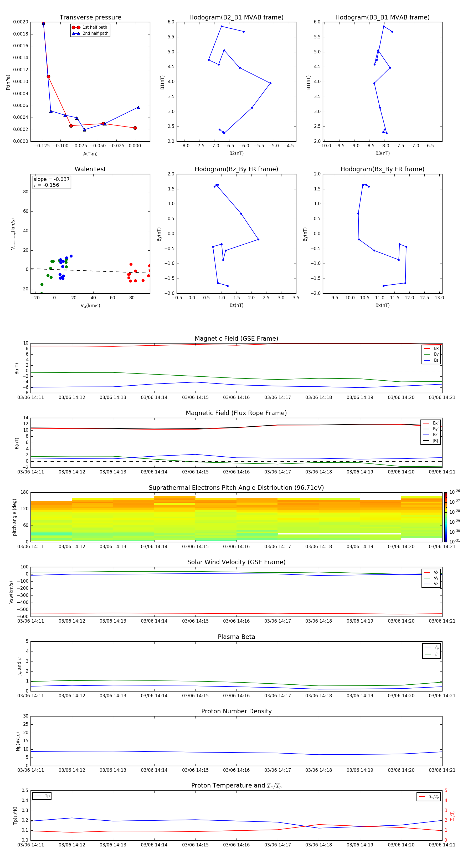Click the 'Proton Temperature and Te/Tp' title
The width and height of the screenshot is (473, 868).
[236, 786]
